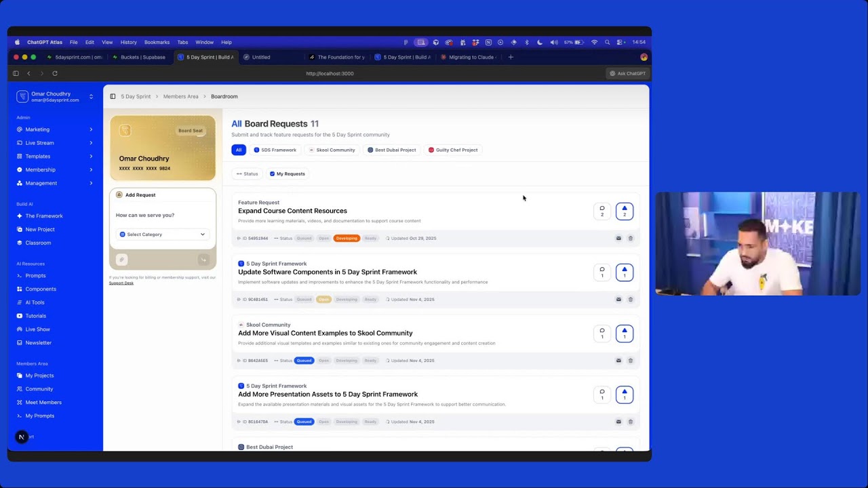The width and height of the screenshot is (868, 488).
Task: Reload the page with browser refresh icon
Action: click(x=55, y=73)
